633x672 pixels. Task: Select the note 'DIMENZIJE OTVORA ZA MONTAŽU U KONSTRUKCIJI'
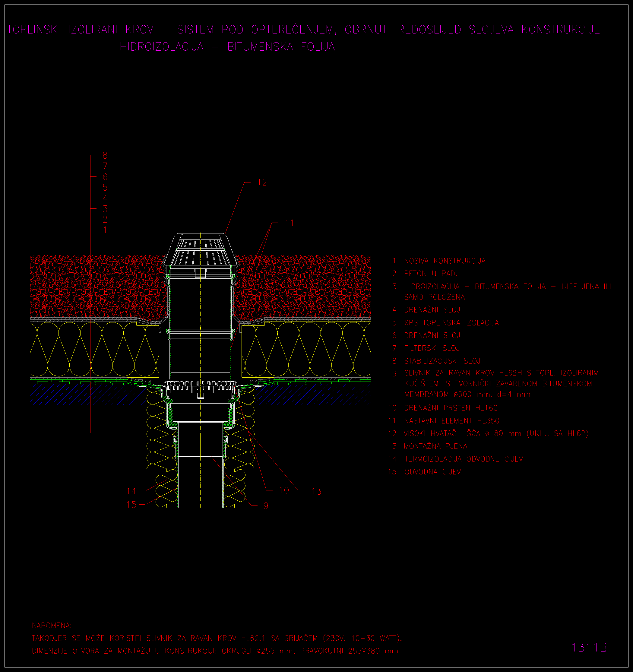point(215,651)
